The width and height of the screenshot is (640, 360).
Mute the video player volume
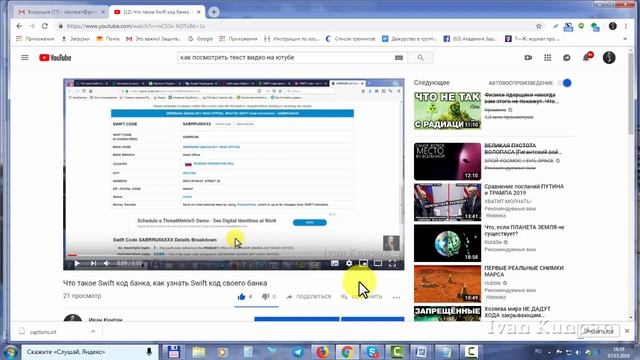click(x=107, y=263)
